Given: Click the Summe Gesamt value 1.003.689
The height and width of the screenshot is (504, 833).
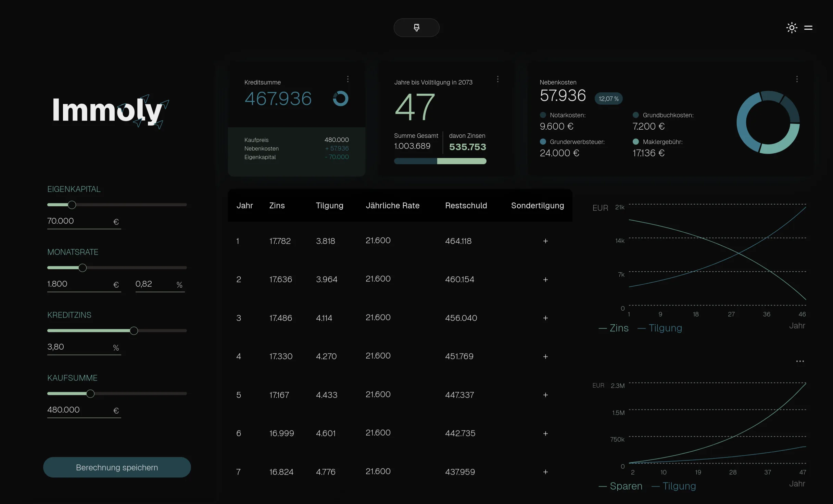Looking at the screenshot, I should 412,146.
